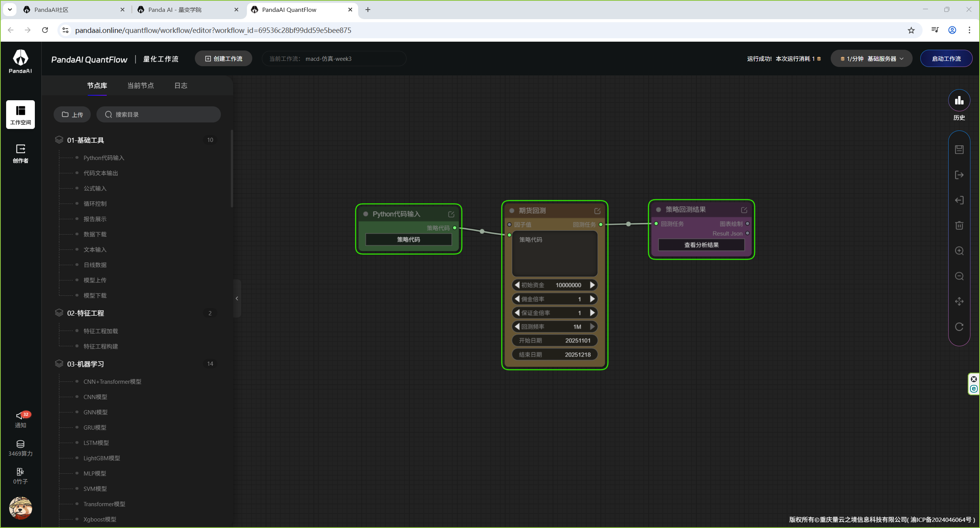980x528 pixels.
Task: Click the status dot on 策略回测结果 node
Action: pyautogui.click(x=658, y=210)
